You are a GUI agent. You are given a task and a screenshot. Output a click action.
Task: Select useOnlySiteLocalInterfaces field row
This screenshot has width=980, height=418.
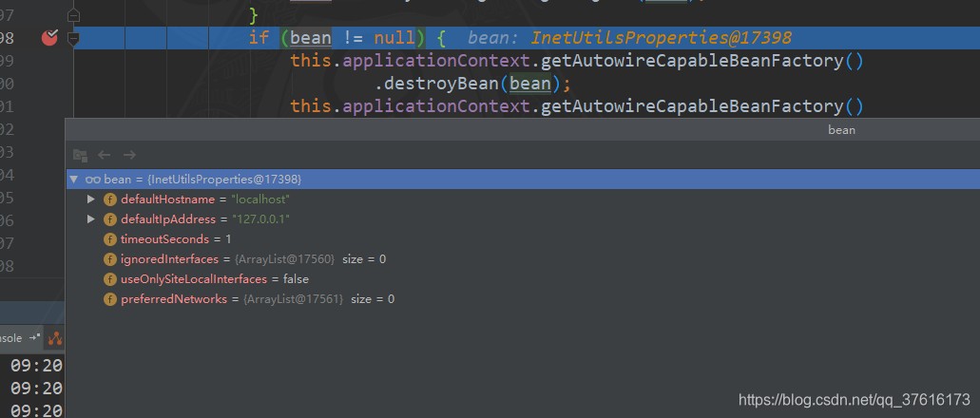523,279
